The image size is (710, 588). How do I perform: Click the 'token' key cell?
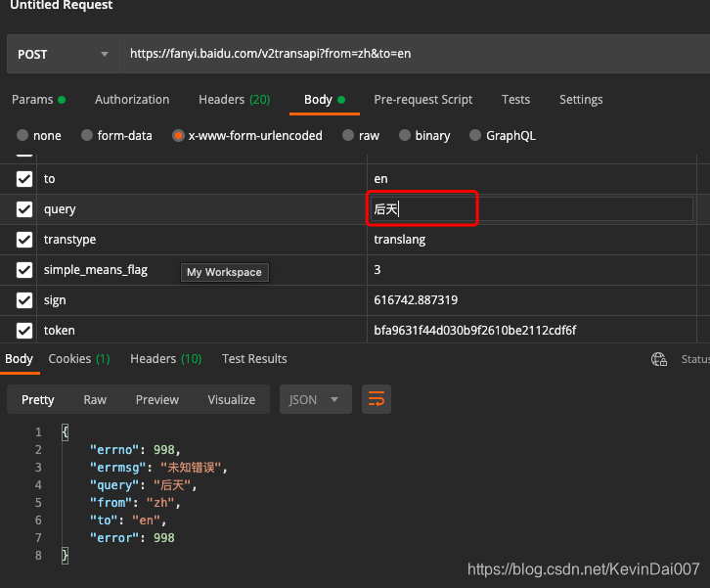pos(202,331)
